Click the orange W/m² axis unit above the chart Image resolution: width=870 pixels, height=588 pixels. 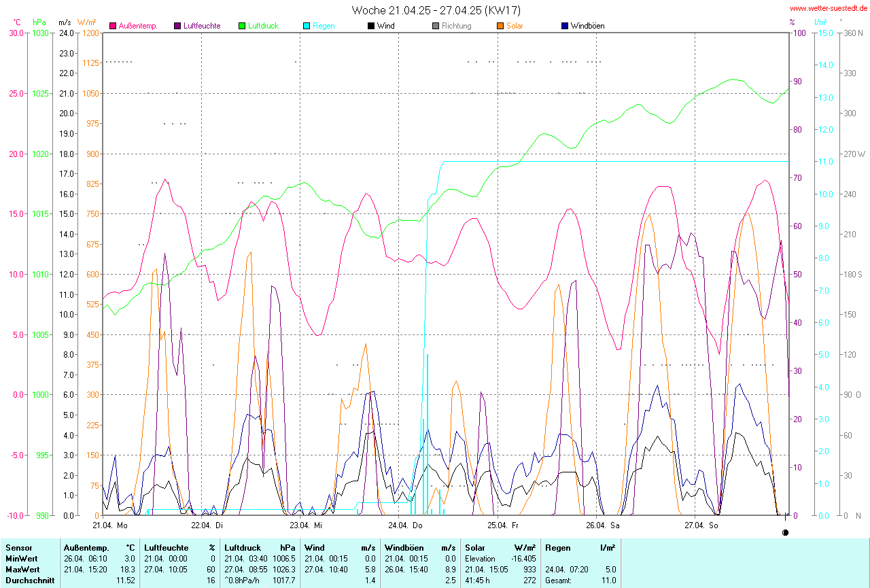point(87,22)
